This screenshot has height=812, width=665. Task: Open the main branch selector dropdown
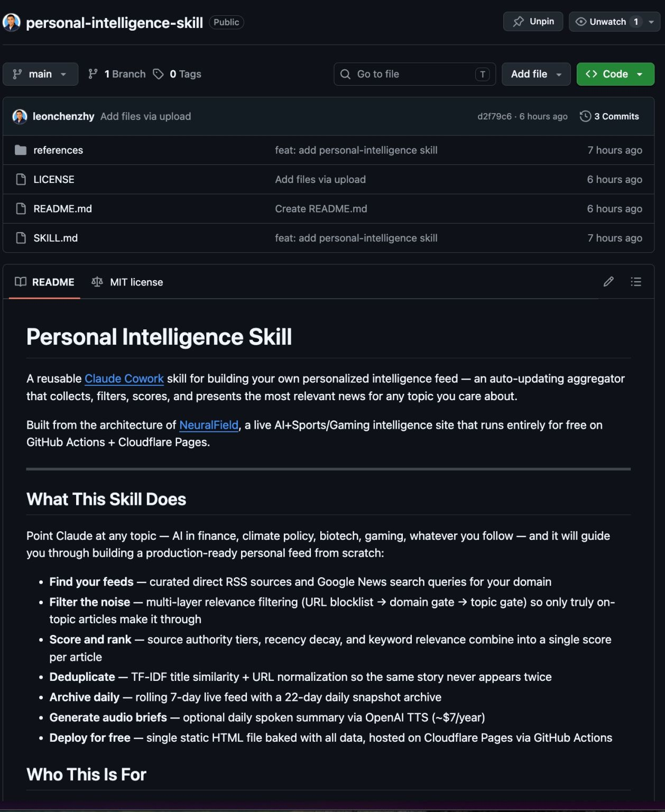41,74
